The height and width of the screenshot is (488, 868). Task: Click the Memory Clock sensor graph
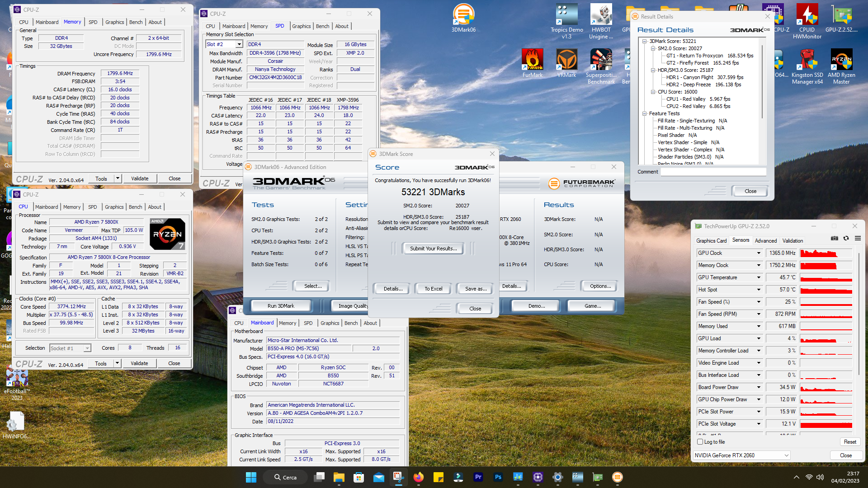click(x=826, y=265)
